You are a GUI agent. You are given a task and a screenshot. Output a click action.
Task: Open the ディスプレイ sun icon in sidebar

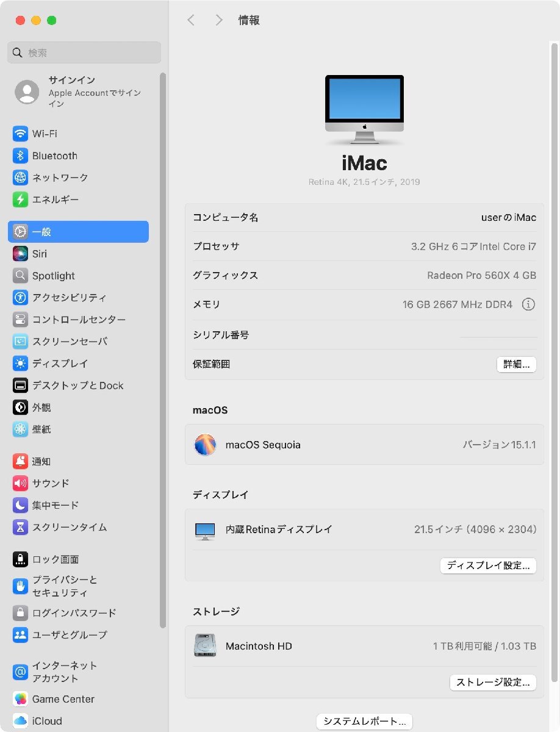coord(21,364)
